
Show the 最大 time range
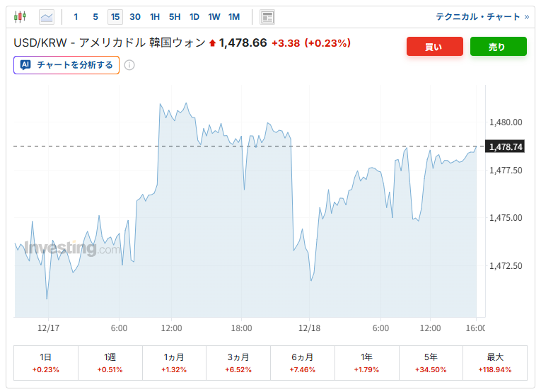tap(495, 362)
